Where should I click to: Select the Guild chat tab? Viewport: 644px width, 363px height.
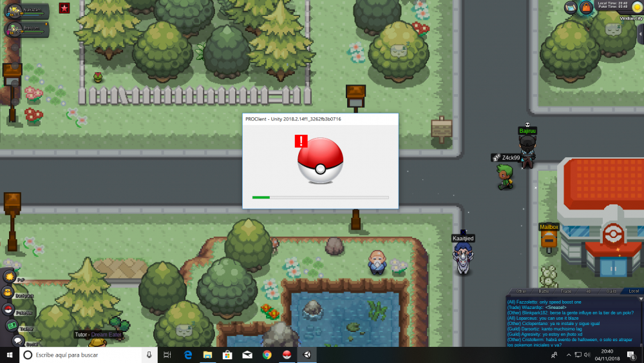point(611,291)
